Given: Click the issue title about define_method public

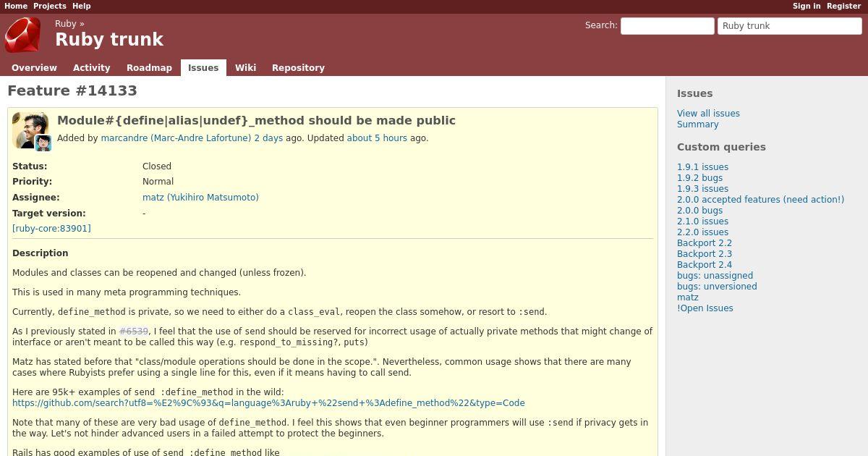Looking at the screenshot, I should click(256, 120).
